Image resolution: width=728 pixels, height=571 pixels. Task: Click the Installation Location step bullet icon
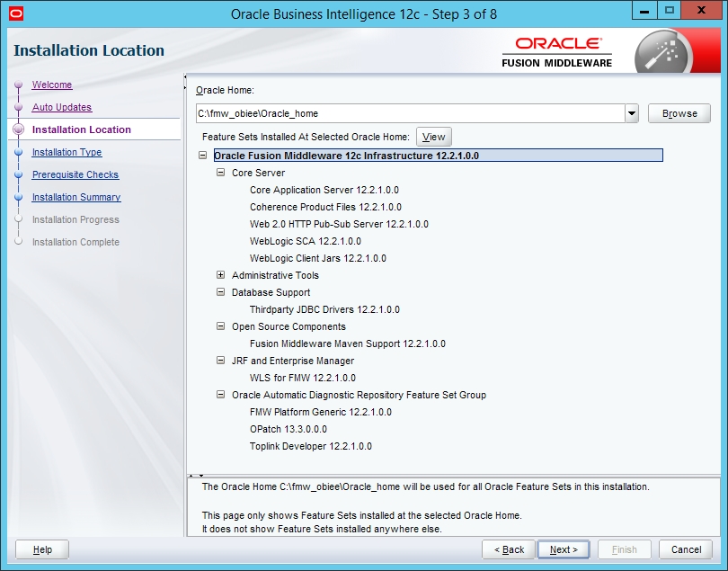(19, 129)
